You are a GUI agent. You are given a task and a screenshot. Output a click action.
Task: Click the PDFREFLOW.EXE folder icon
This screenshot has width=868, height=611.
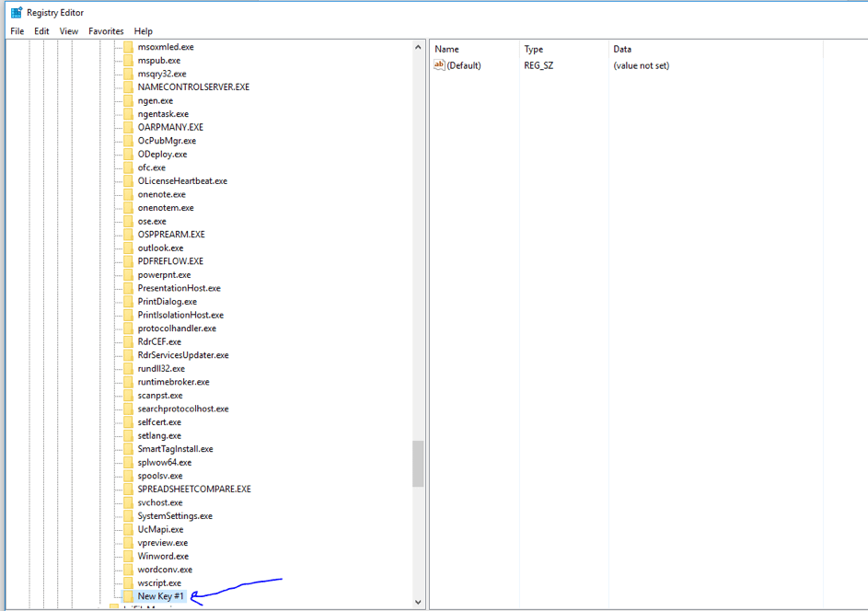coord(129,261)
